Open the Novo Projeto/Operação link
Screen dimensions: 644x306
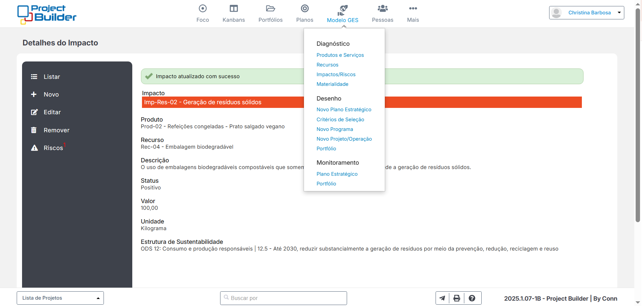pyautogui.click(x=344, y=139)
